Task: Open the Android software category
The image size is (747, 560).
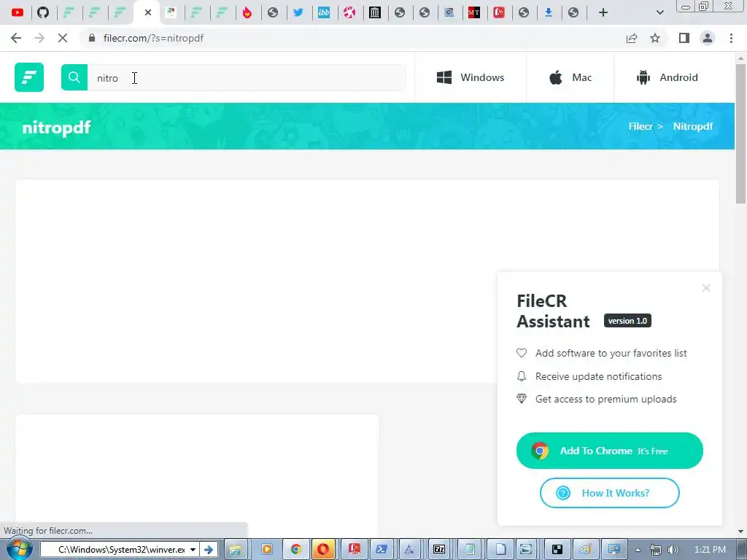Action: click(667, 77)
